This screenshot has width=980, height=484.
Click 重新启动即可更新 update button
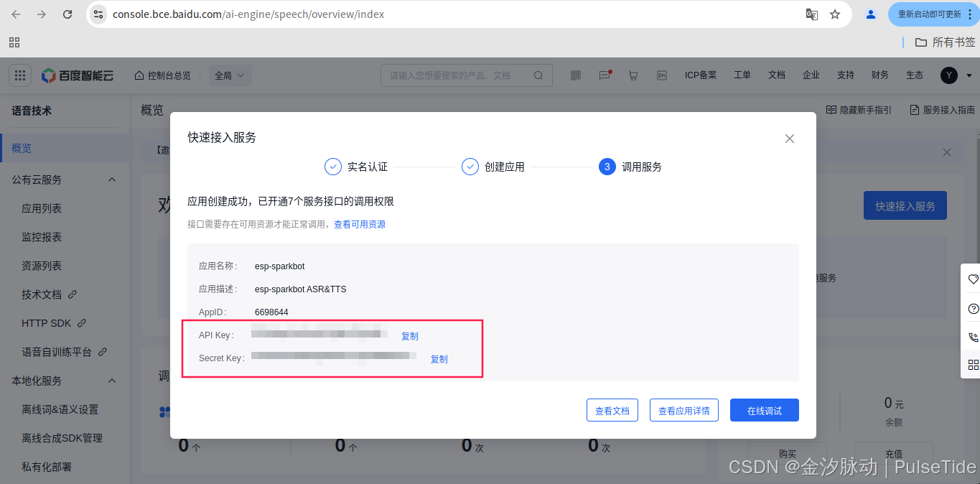pyautogui.click(x=933, y=14)
